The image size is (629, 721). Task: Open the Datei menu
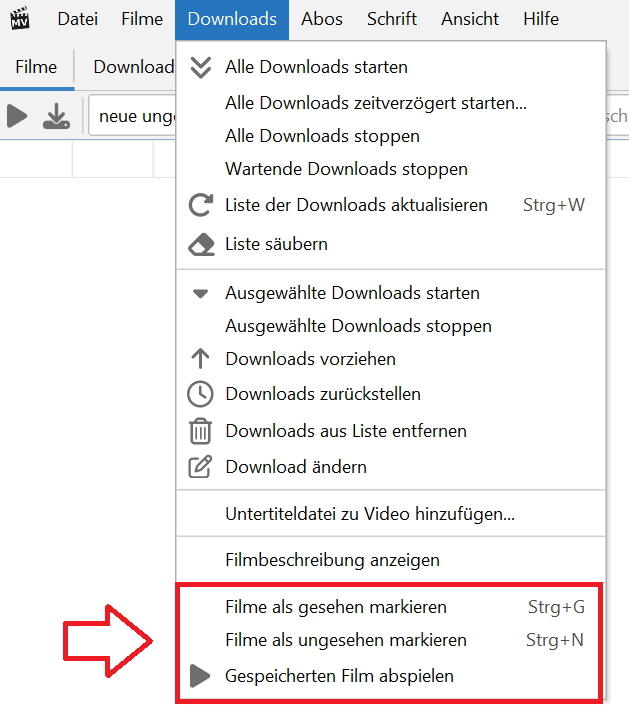click(x=78, y=20)
